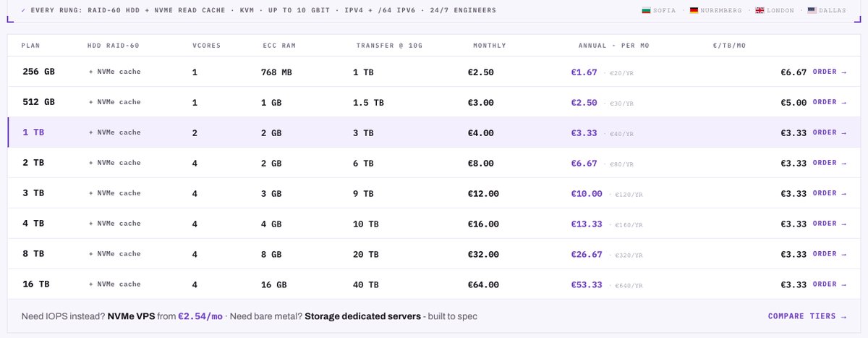Click the €8.00 monthly price
This screenshot has height=338, width=868.
click(481, 163)
